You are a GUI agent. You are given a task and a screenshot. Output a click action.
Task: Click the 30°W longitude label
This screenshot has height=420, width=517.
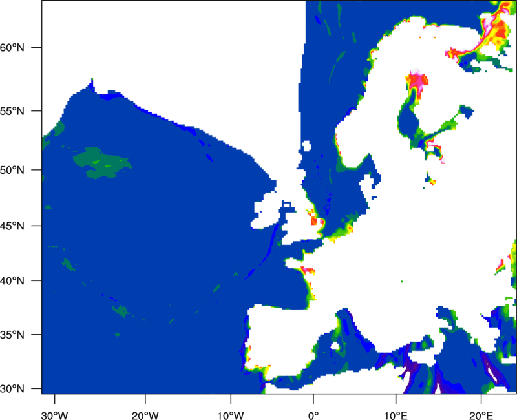pyautogui.click(x=54, y=415)
